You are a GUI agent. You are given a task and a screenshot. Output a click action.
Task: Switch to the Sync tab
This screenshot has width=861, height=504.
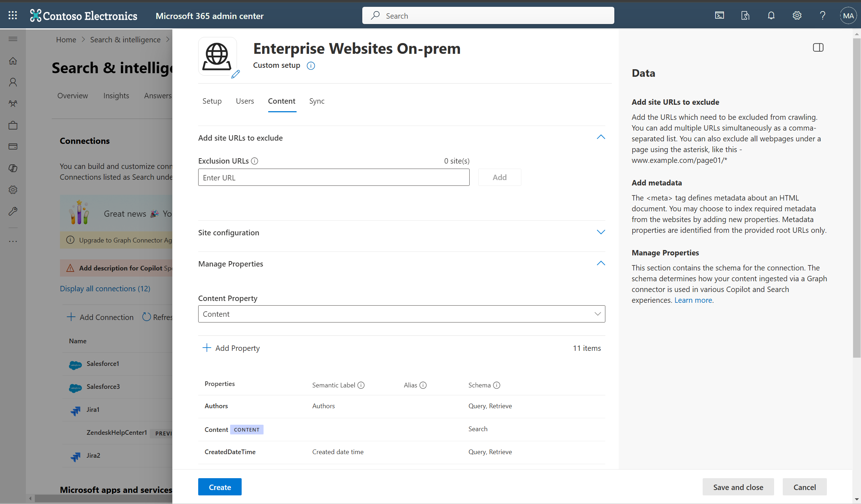coord(316,101)
